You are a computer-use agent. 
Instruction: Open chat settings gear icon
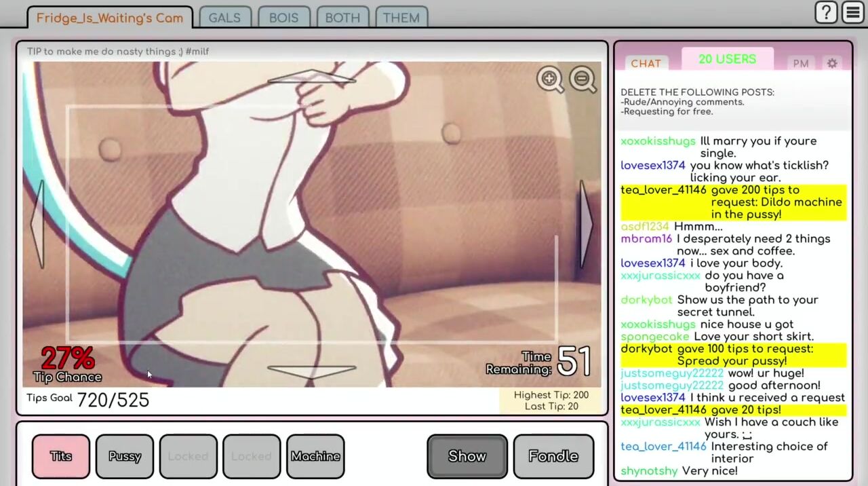tap(832, 63)
